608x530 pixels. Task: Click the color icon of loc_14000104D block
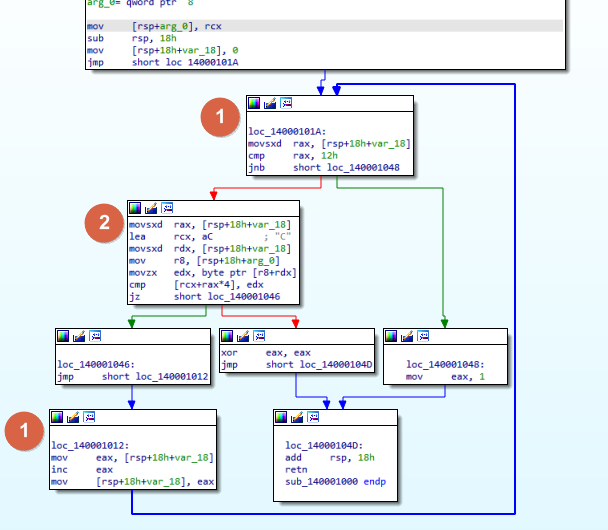pyautogui.click(x=281, y=417)
